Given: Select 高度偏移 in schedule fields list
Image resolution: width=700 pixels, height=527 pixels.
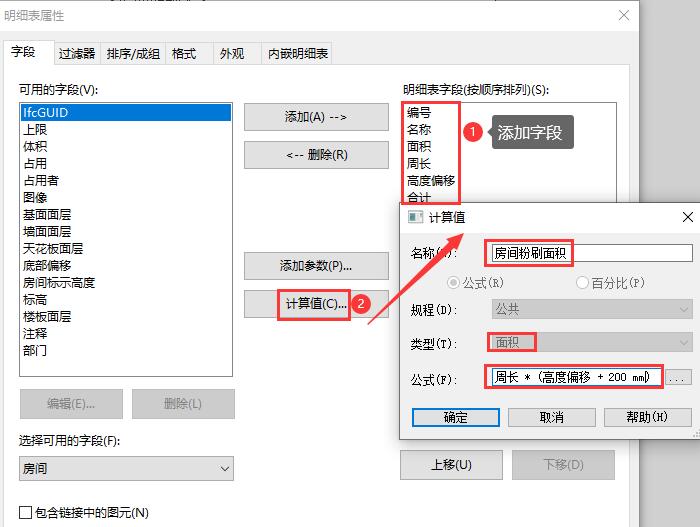Looking at the screenshot, I should click(x=431, y=180).
